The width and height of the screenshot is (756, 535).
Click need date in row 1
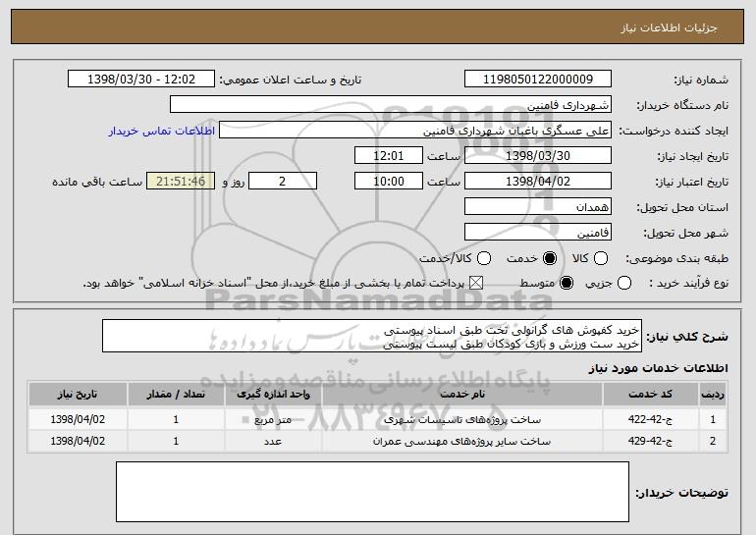(78, 419)
